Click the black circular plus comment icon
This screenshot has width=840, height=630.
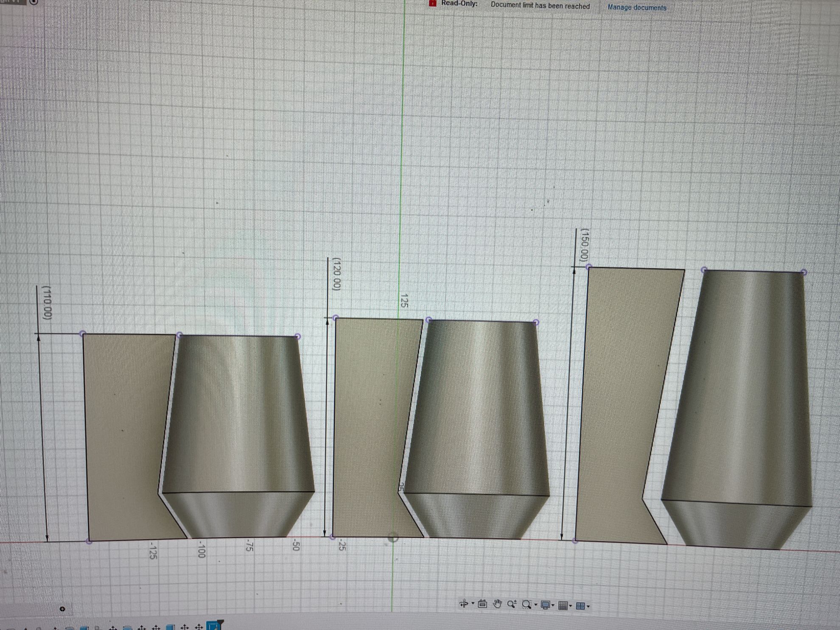pyautogui.click(x=62, y=609)
